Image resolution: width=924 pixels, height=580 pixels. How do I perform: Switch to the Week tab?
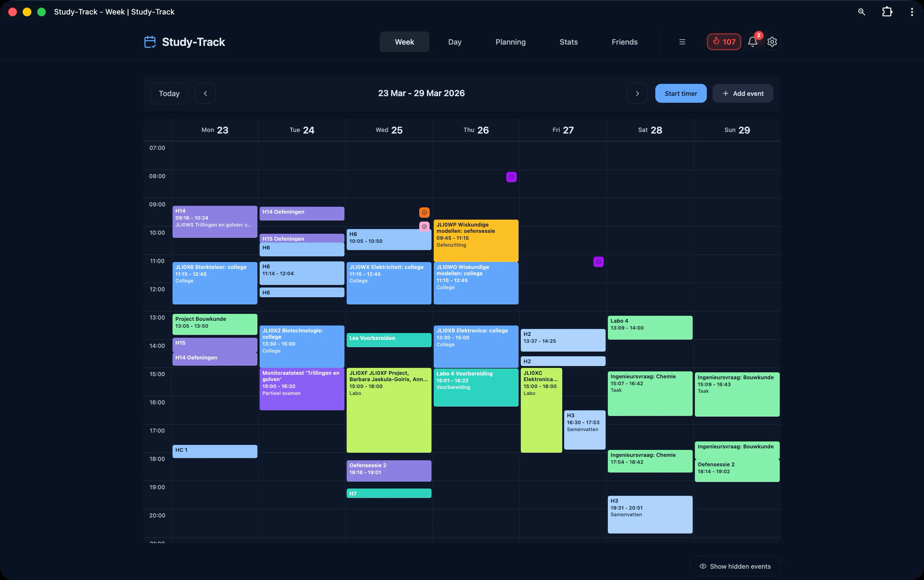click(404, 42)
